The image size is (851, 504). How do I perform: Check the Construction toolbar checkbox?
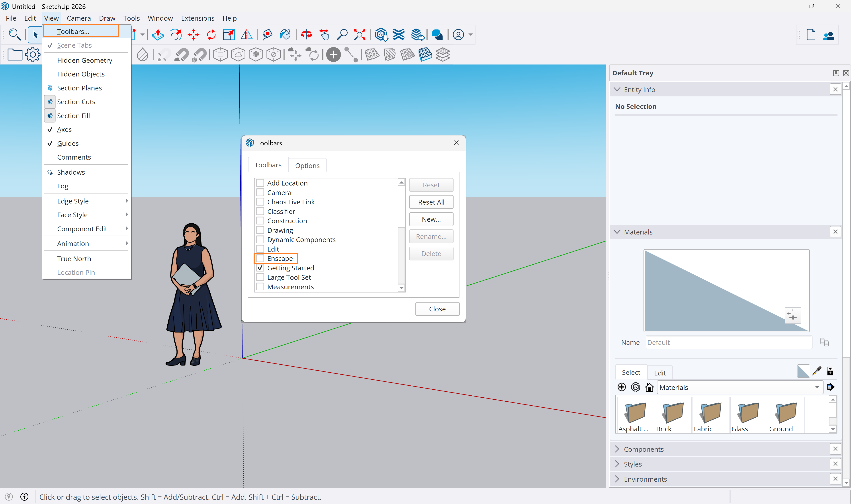(x=260, y=221)
